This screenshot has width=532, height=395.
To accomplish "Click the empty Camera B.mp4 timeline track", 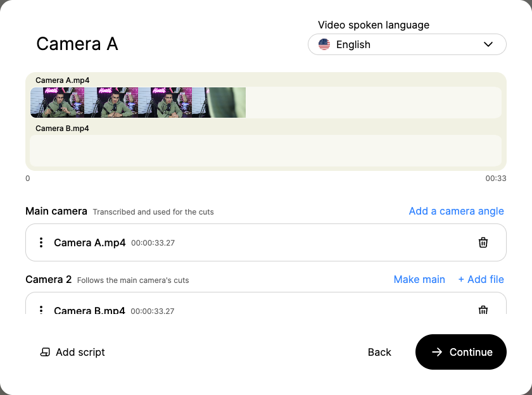I will 265,151.
